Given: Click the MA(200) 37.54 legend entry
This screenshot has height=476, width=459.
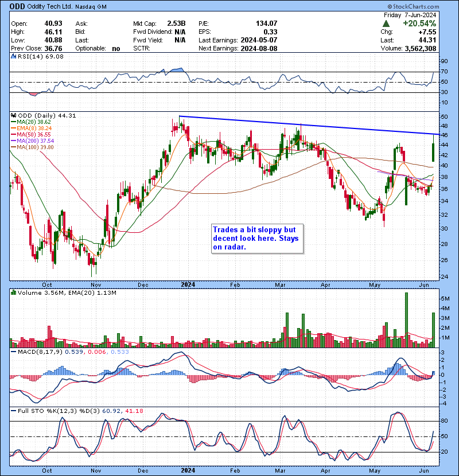Looking at the screenshot, I should point(33,141).
